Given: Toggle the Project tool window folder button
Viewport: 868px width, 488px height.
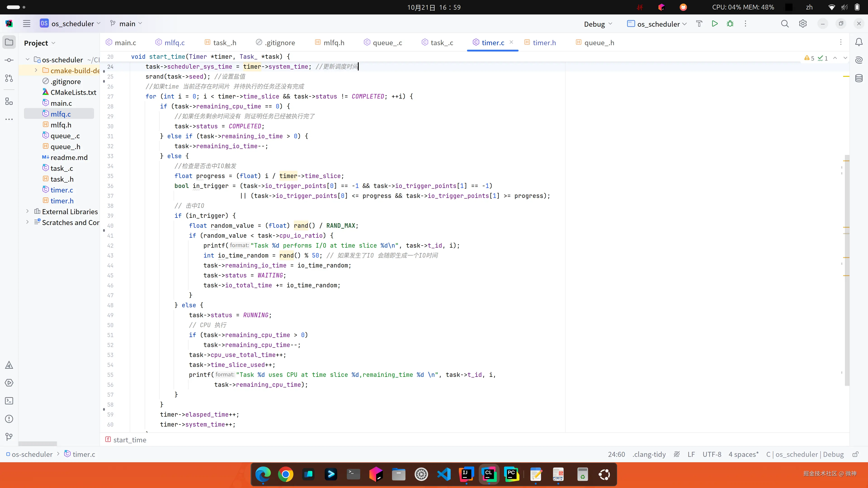Looking at the screenshot, I should coord(9,42).
